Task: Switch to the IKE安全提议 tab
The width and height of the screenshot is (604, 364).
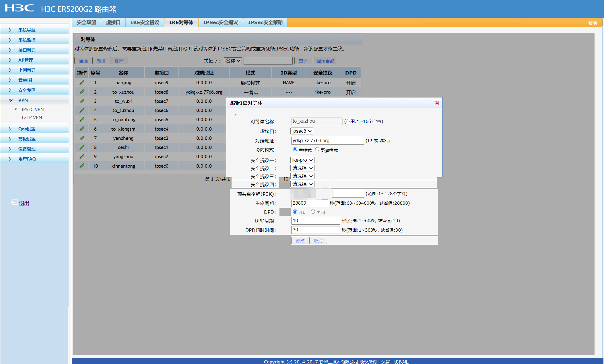Action: [x=145, y=22]
